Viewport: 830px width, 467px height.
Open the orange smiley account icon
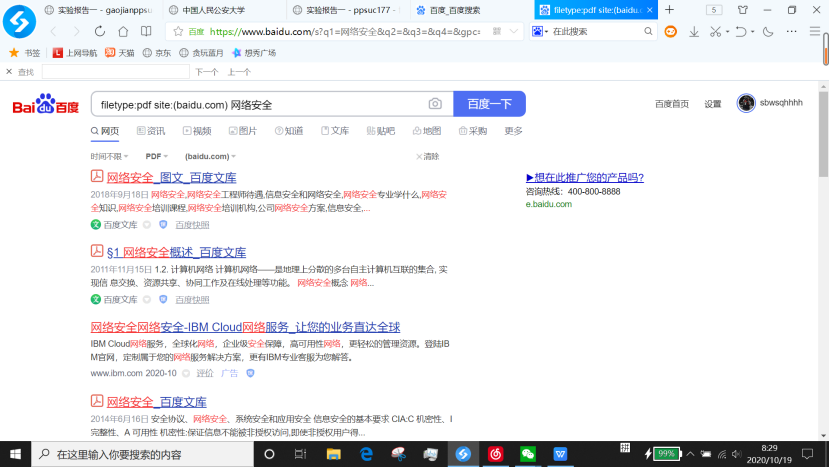click(671, 32)
